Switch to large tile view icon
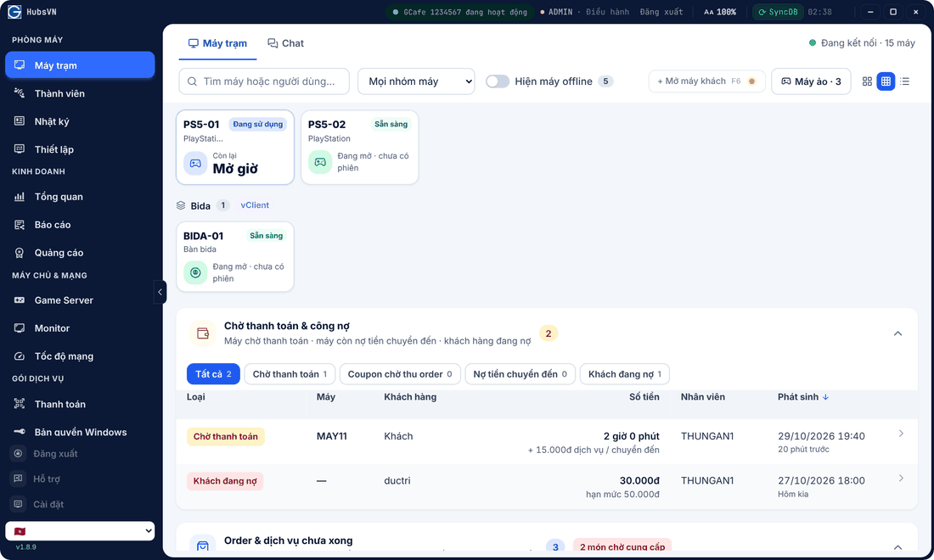 (867, 81)
